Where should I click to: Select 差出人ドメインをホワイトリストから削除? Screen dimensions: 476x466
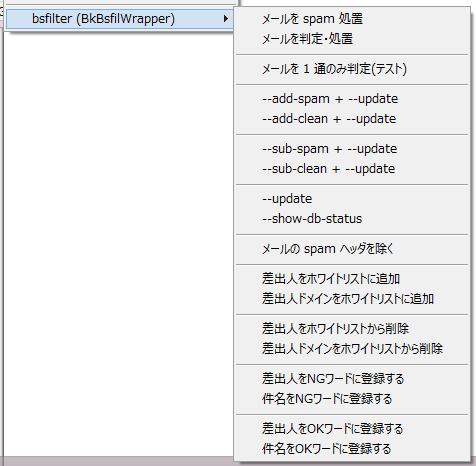(x=352, y=349)
